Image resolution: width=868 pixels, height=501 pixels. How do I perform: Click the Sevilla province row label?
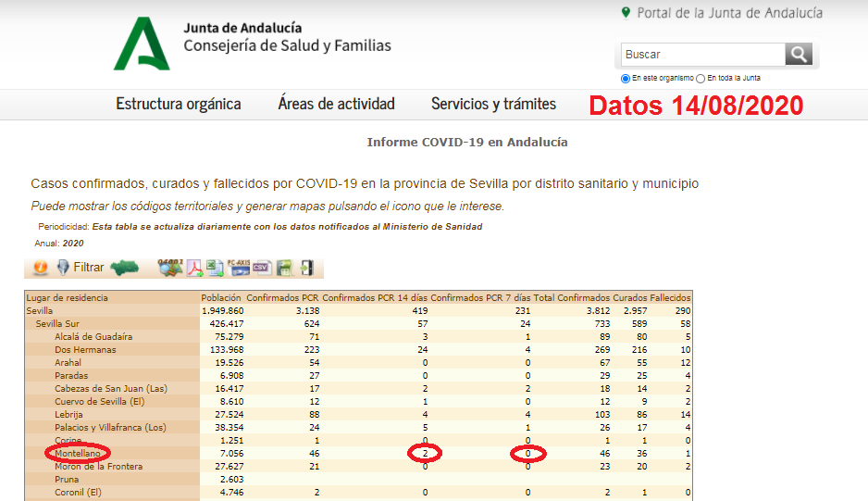click(41, 311)
